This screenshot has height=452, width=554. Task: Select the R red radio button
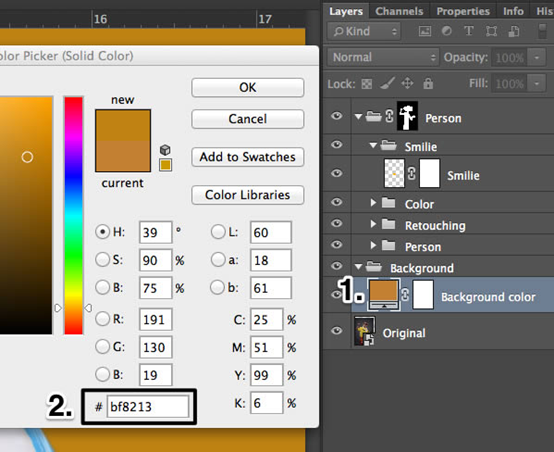pos(102,319)
